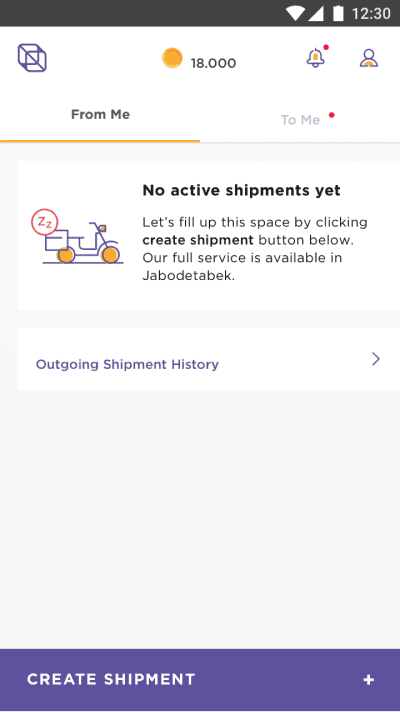This screenshot has height=712, width=400.
Task: Tap the red dot on notifications bell
Action: [326, 47]
